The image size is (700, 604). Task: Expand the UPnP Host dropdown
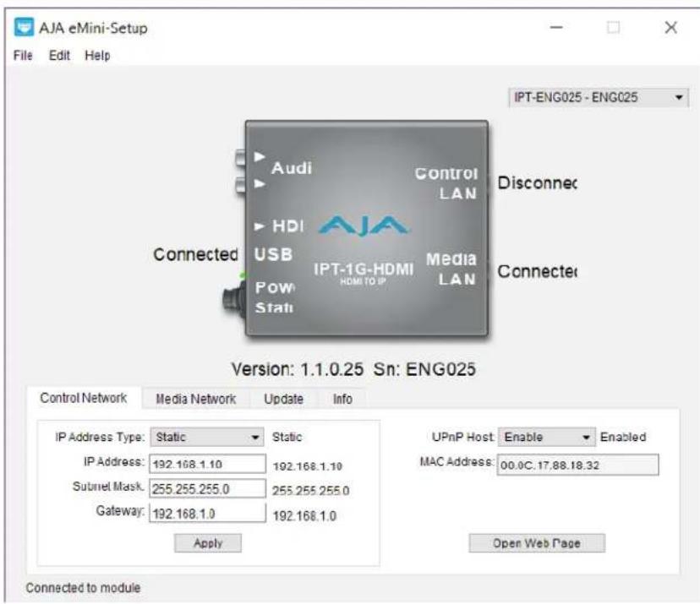point(546,438)
